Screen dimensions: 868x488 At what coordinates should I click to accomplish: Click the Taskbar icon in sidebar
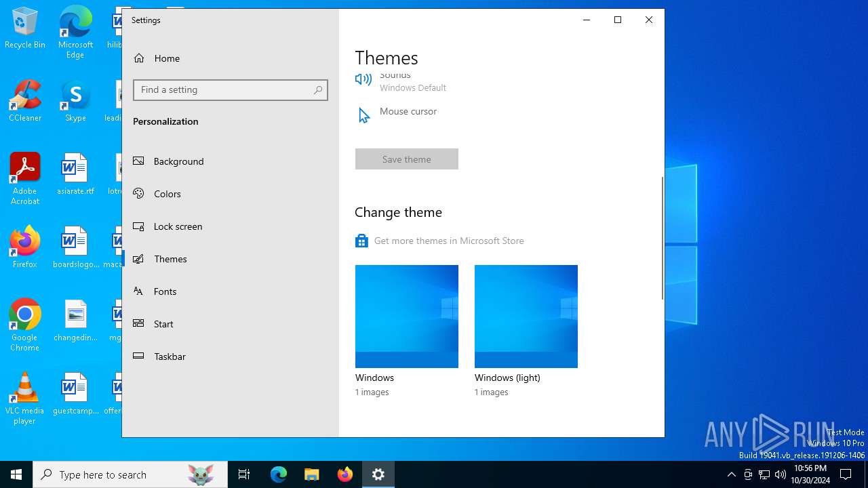point(138,357)
